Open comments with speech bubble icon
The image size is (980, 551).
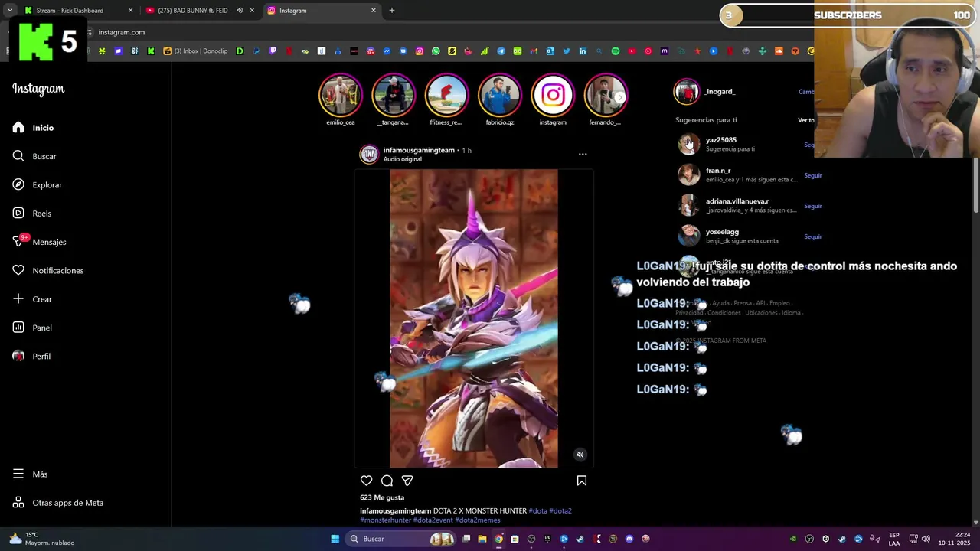(x=387, y=481)
